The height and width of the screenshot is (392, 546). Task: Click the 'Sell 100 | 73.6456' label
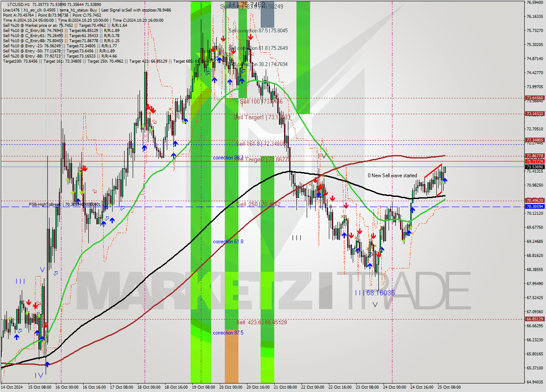(x=261, y=101)
